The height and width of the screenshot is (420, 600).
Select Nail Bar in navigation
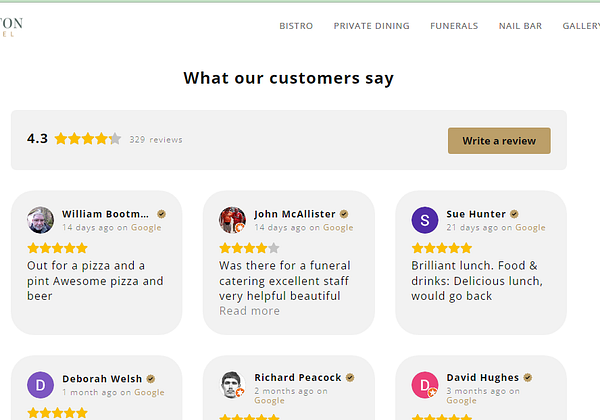click(x=520, y=26)
